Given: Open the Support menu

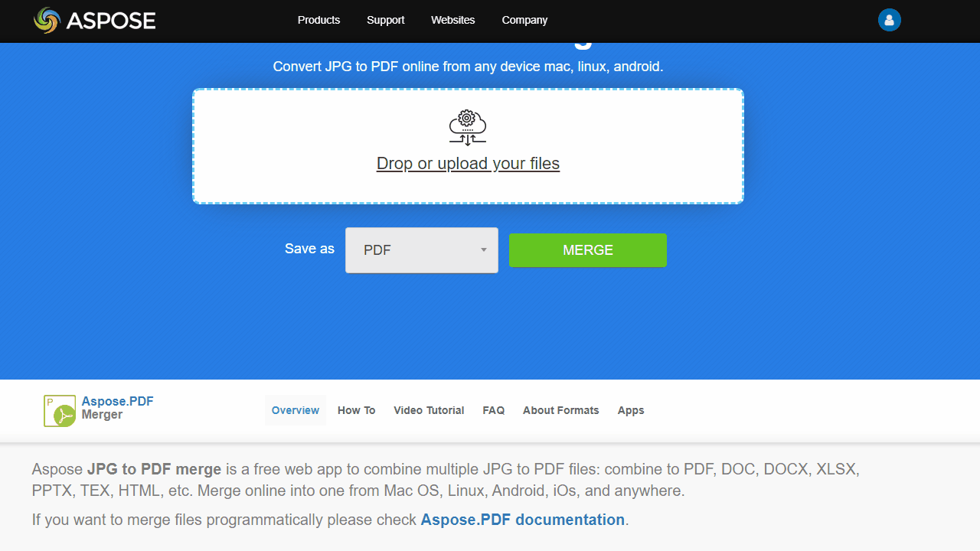Looking at the screenshot, I should pyautogui.click(x=385, y=20).
